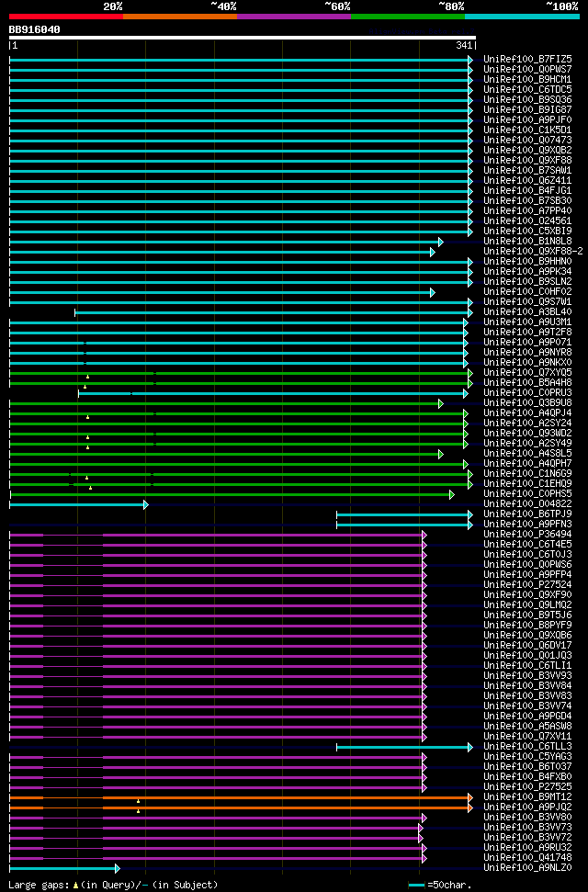
Task: Click label UniRef100_P27524
Action: pos(527,585)
